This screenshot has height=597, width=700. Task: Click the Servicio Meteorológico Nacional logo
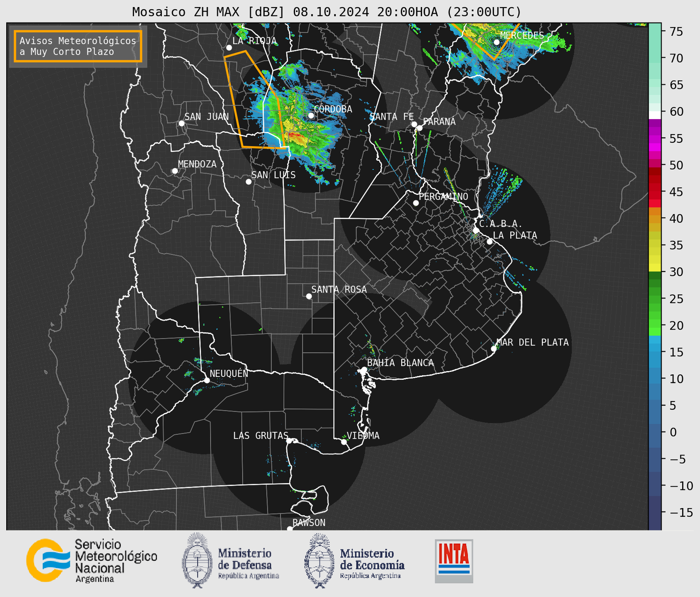pyautogui.click(x=92, y=560)
